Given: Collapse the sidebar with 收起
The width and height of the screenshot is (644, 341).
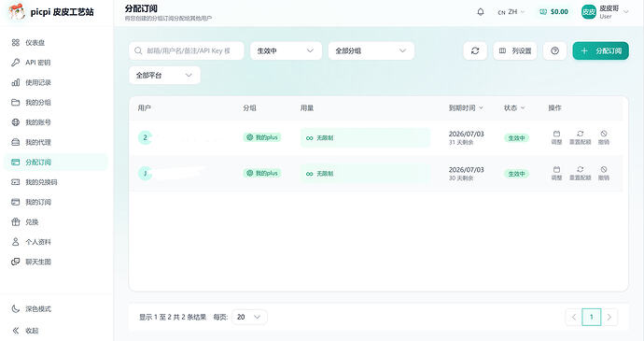Looking at the screenshot, I should point(56,331).
